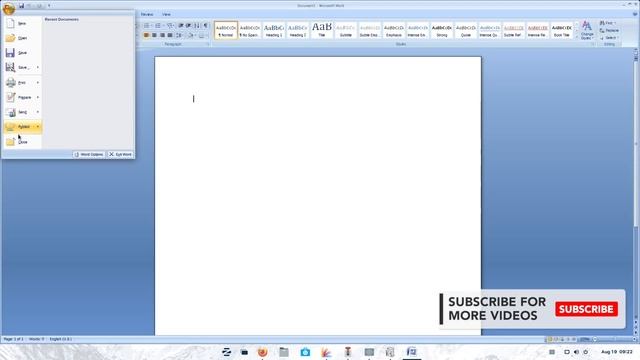Open the Prepare menu entry
Viewport: 640px width, 360px height.
pos(22,97)
